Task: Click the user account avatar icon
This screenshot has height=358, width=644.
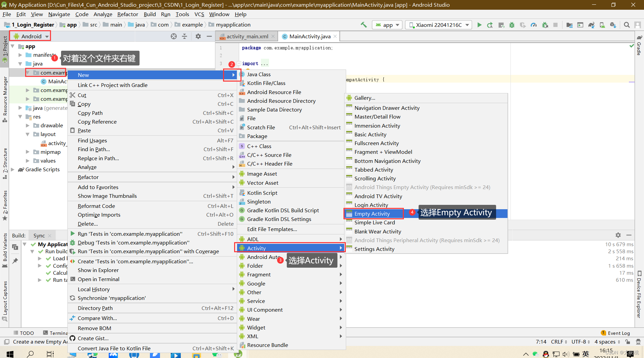Action: click(x=638, y=25)
